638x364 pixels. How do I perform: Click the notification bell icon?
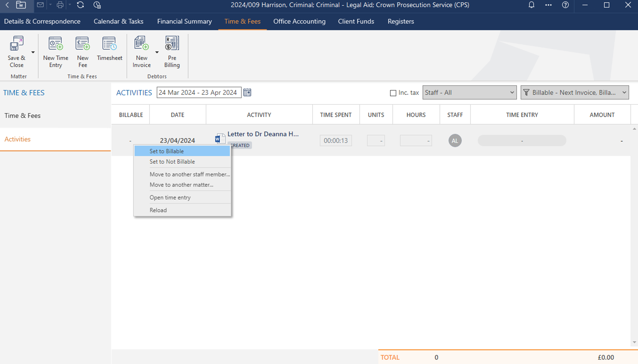click(531, 5)
